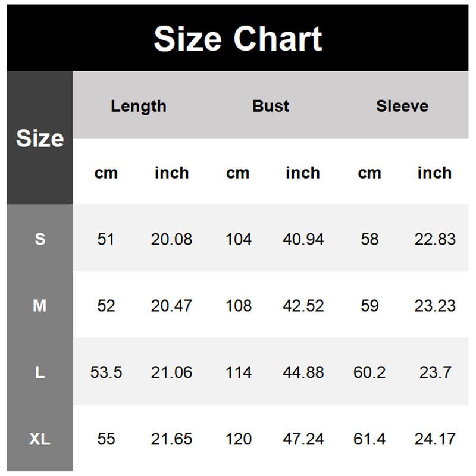The image size is (476, 476).
Task: Click the 108 bust cm value
Action: pyautogui.click(x=239, y=306)
